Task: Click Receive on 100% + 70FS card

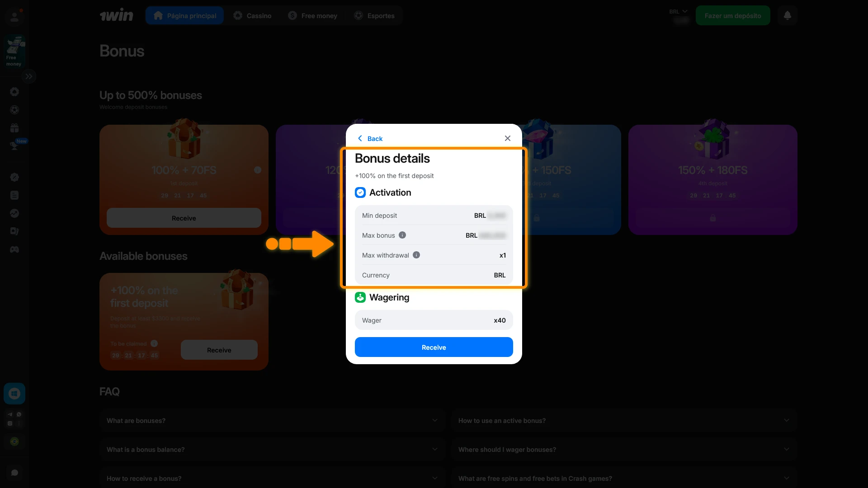Action: [x=184, y=218]
